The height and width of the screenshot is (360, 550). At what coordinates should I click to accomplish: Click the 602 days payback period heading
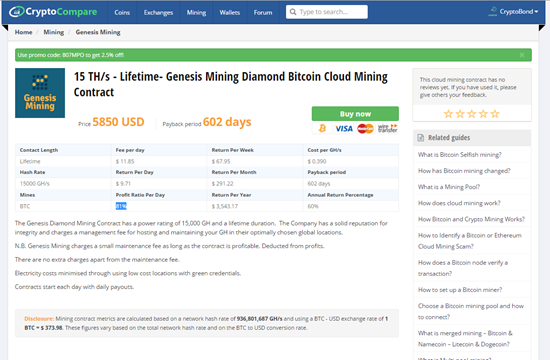227,122
